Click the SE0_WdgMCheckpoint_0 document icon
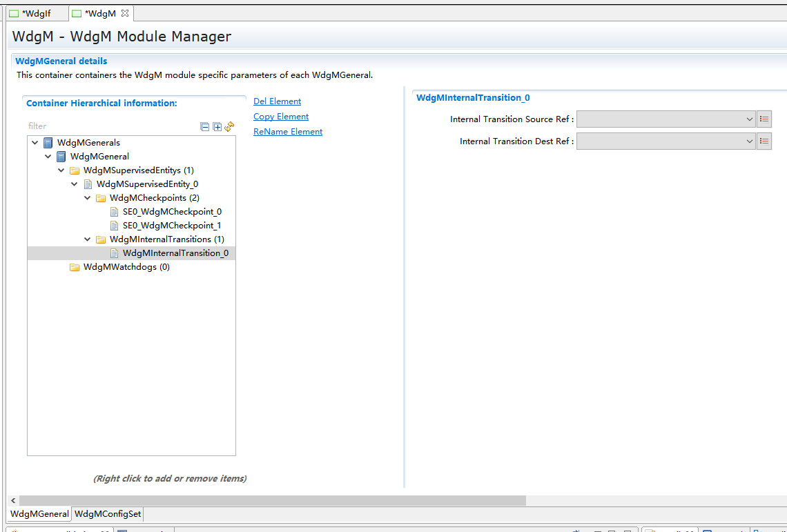Image resolution: width=787 pixels, height=532 pixels. [x=114, y=211]
